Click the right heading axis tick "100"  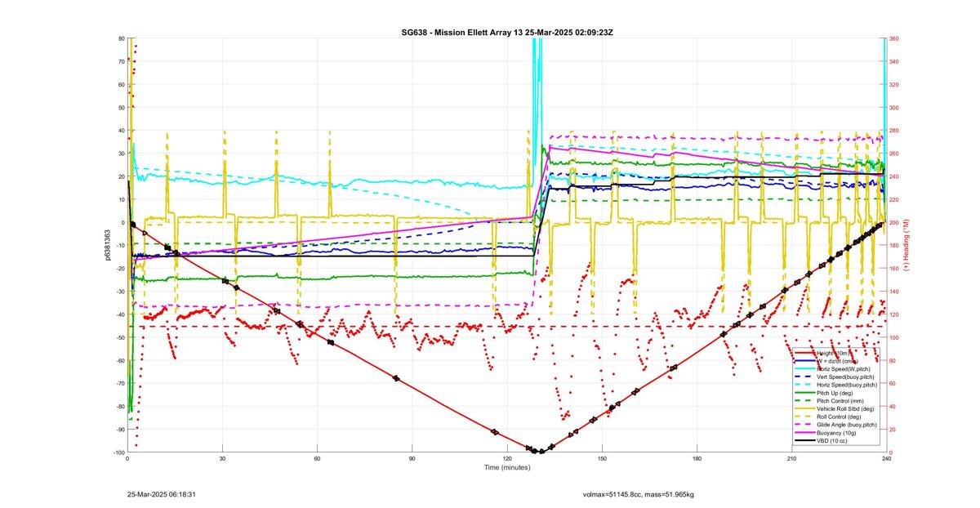894,337
